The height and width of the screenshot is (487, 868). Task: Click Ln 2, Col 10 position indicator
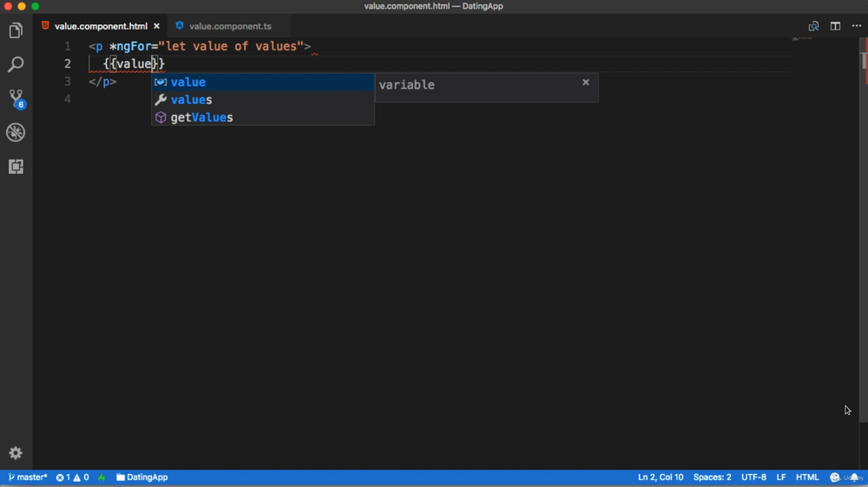pyautogui.click(x=661, y=477)
